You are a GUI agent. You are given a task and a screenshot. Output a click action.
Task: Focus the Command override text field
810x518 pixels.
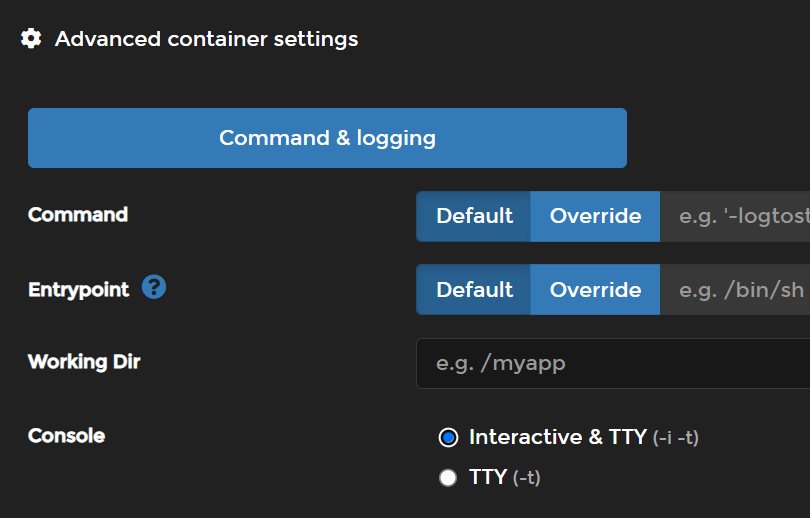(x=740, y=216)
